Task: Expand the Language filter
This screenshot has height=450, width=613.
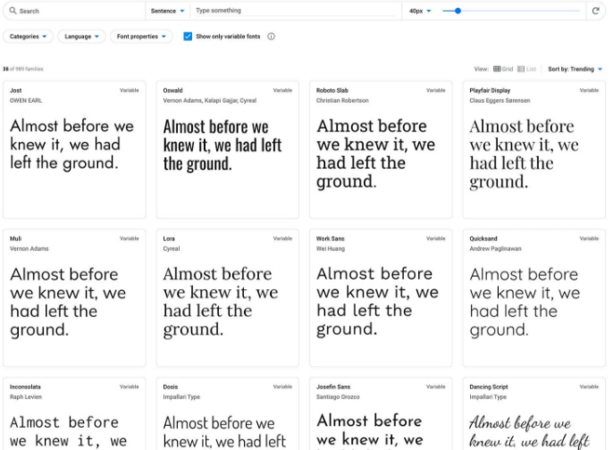Action: click(83, 36)
